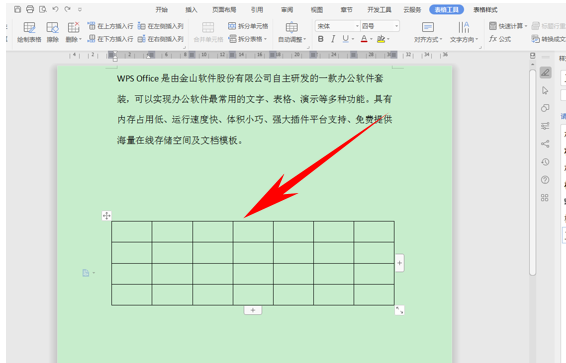Switch to the 页面布局 tab
The image size is (566, 363).
tap(224, 10)
